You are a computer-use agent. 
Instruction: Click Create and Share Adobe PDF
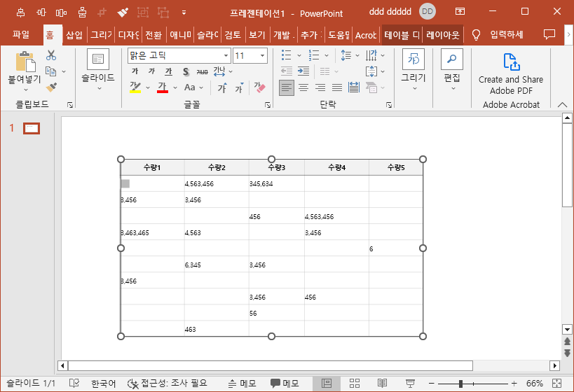pos(511,74)
